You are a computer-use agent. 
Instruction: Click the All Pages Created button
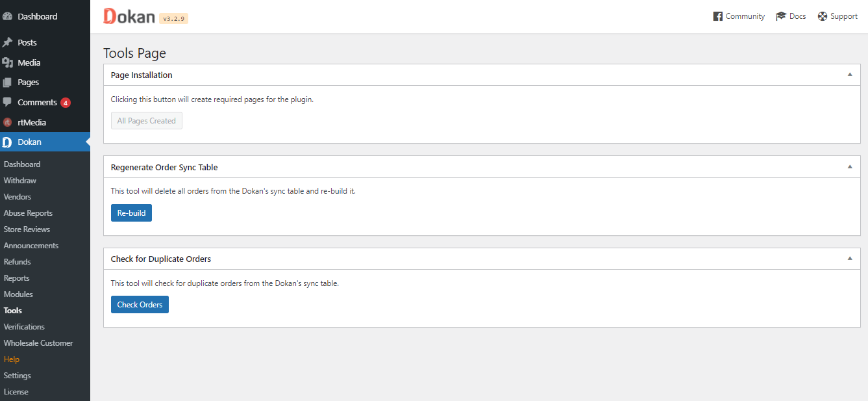point(146,121)
